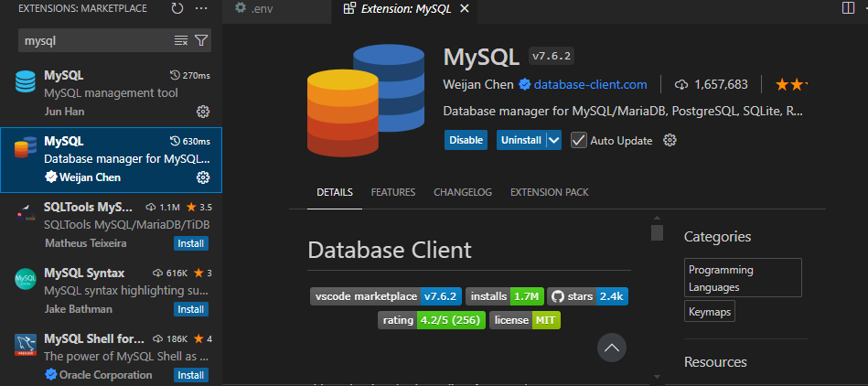
Task: Expand the Uninstall dropdown arrow
Action: [x=554, y=140]
